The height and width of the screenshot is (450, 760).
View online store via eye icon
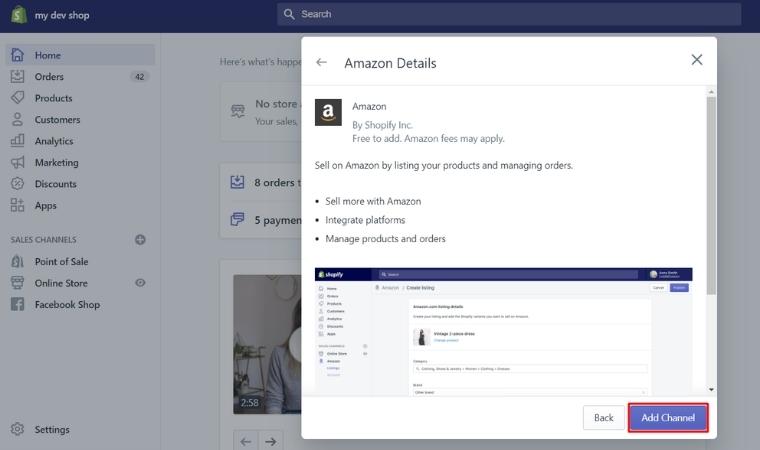click(140, 283)
